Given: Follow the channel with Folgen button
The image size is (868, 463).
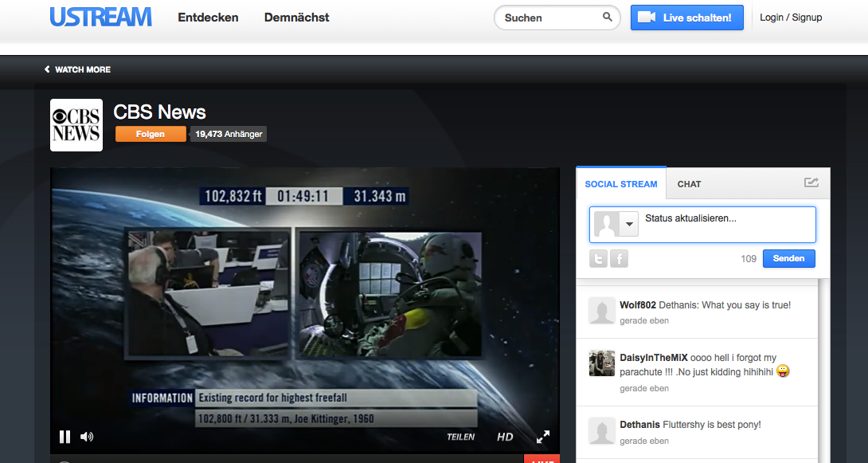Looking at the screenshot, I should click(151, 134).
